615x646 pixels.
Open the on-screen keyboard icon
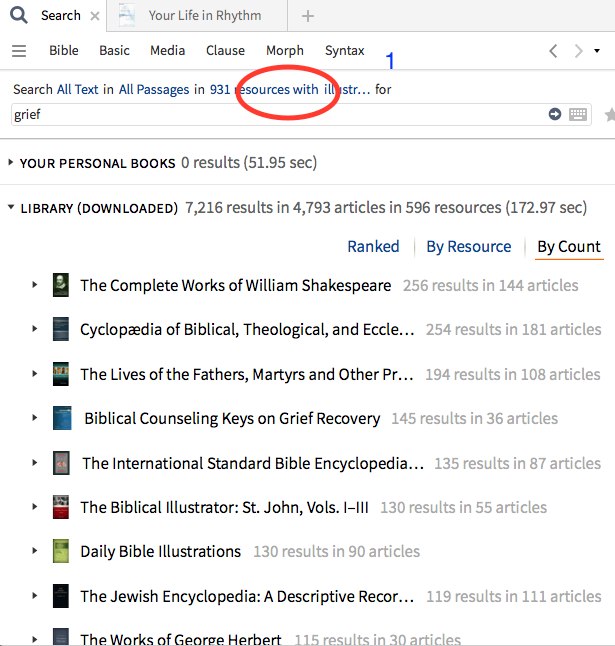[x=578, y=114]
